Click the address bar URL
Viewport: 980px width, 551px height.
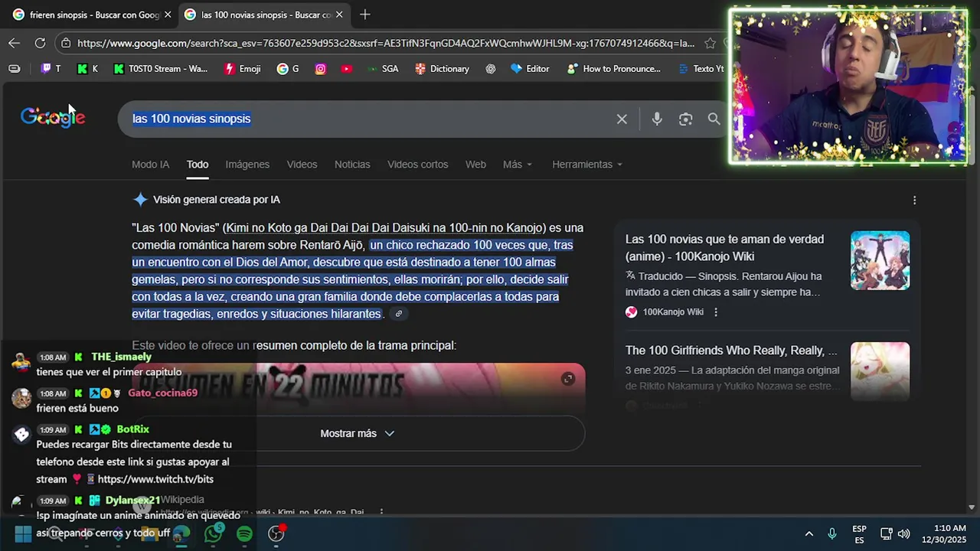pyautogui.click(x=385, y=44)
